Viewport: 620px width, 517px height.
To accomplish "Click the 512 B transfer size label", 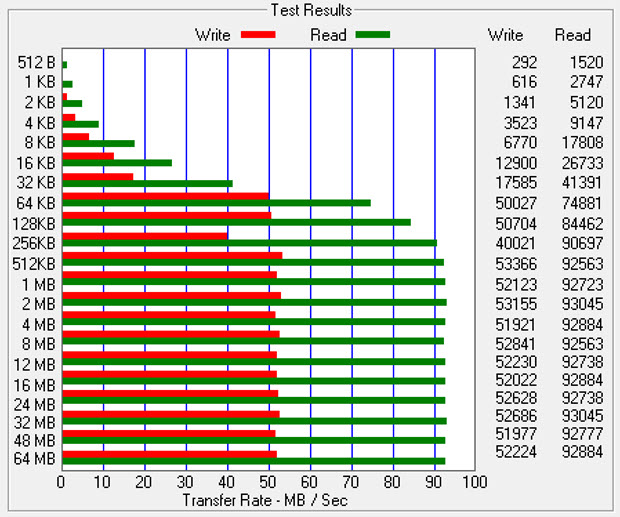I will coord(37,62).
